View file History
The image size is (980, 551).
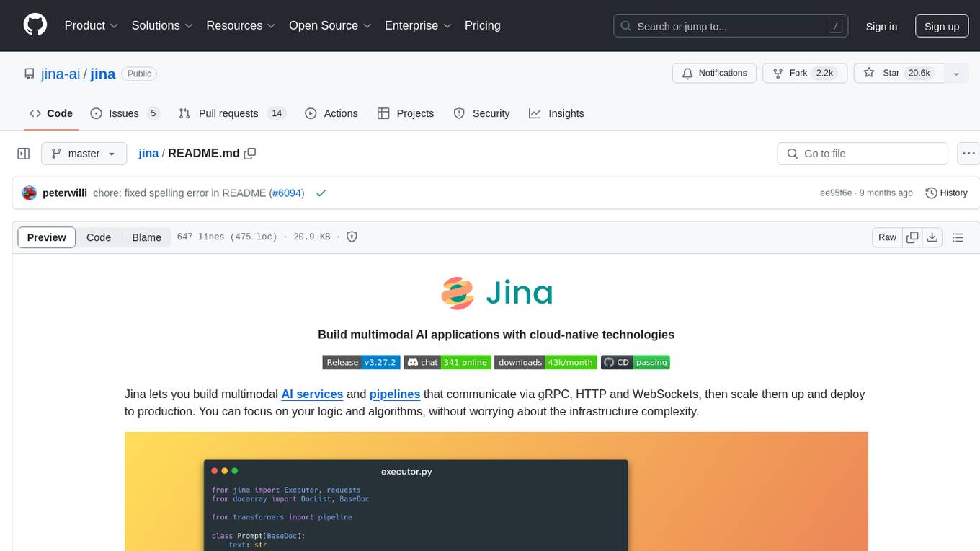click(946, 193)
